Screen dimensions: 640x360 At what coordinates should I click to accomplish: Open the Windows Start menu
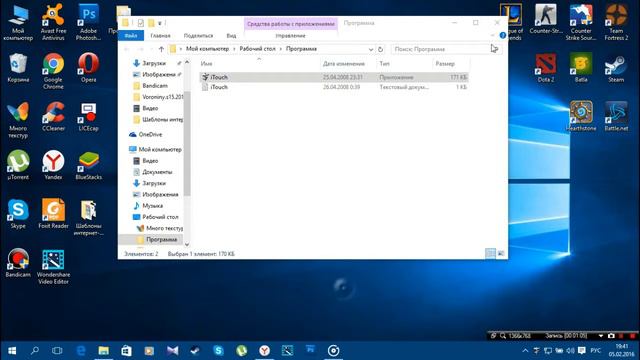(x=12, y=351)
